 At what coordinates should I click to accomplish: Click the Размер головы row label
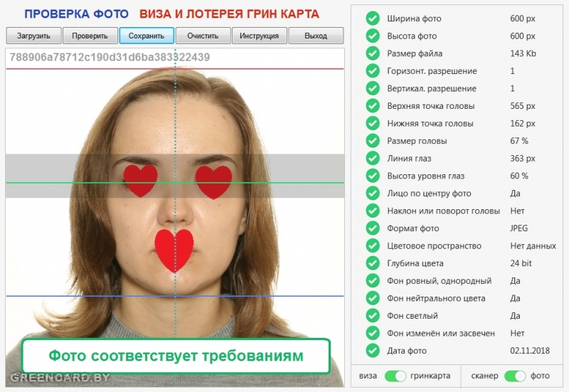click(417, 141)
